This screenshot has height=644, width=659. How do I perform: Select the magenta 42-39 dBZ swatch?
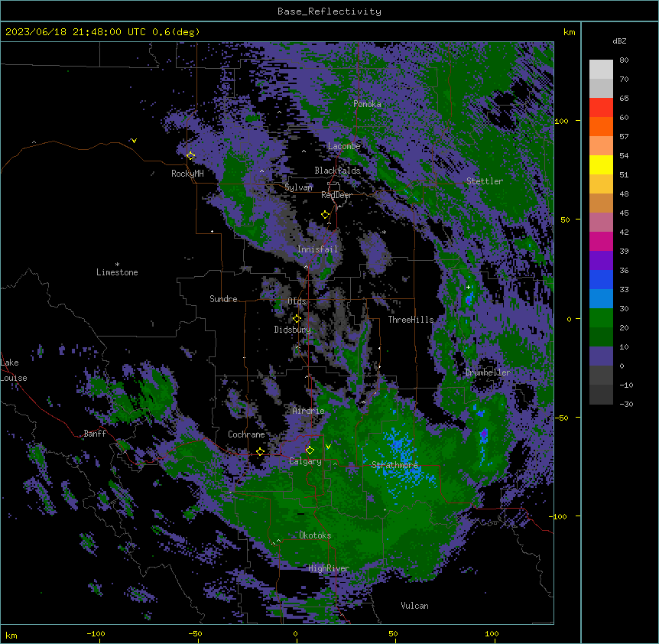pyautogui.click(x=601, y=241)
